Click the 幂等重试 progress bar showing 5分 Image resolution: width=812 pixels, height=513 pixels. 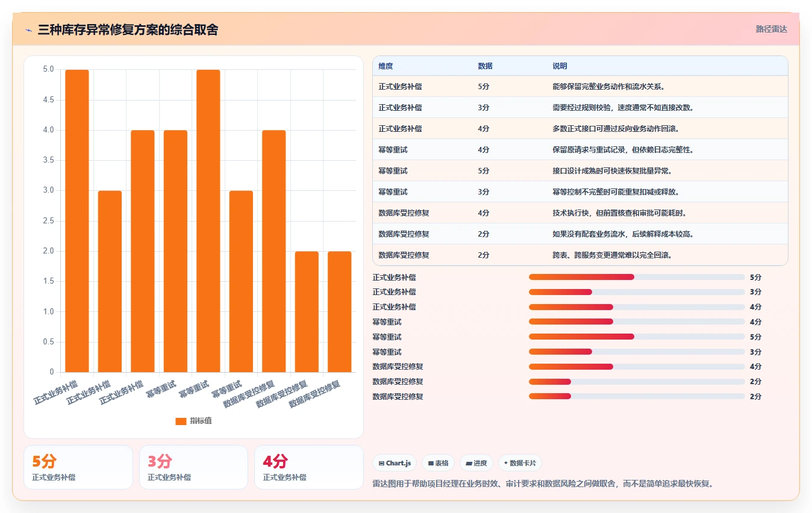click(x=637, y=337)
